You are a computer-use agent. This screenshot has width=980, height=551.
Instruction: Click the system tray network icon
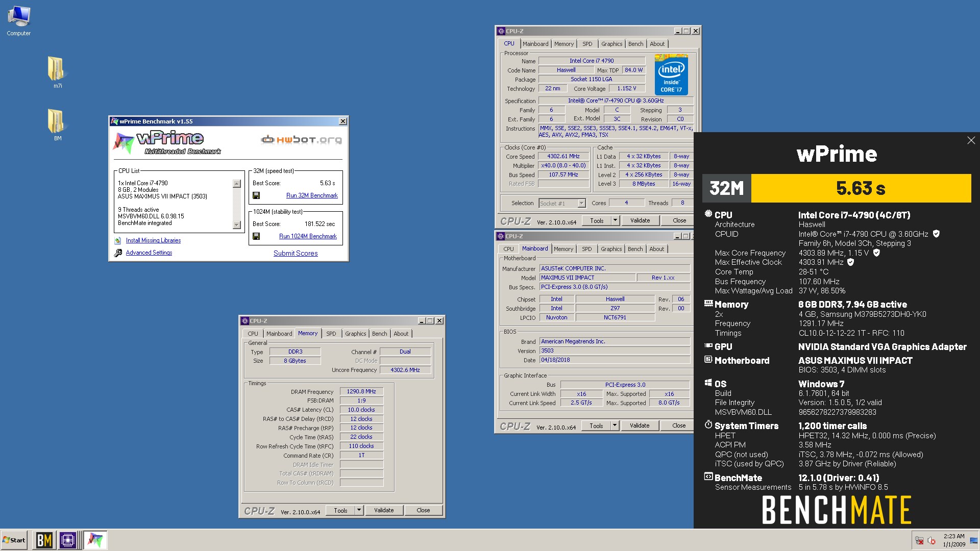coord(919,540)
